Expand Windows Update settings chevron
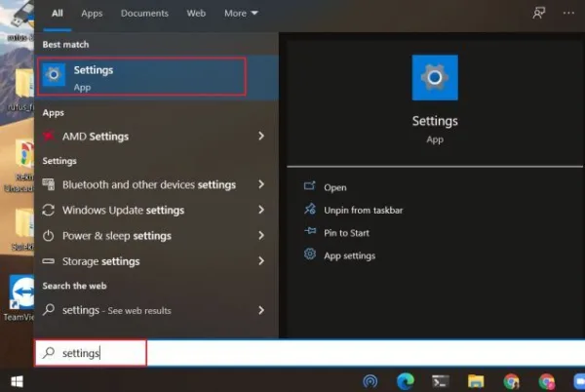The width and height of the screenshot is (585, 392). coord(261,210)
